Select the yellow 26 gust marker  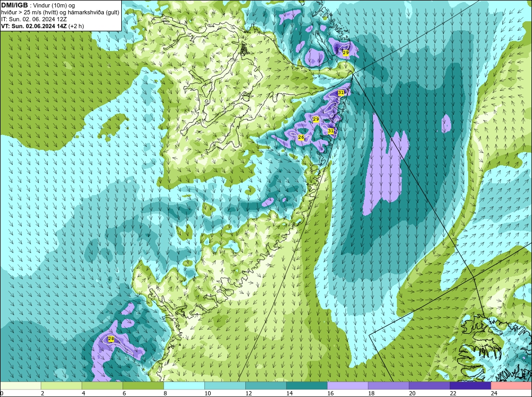pos(301,137)
